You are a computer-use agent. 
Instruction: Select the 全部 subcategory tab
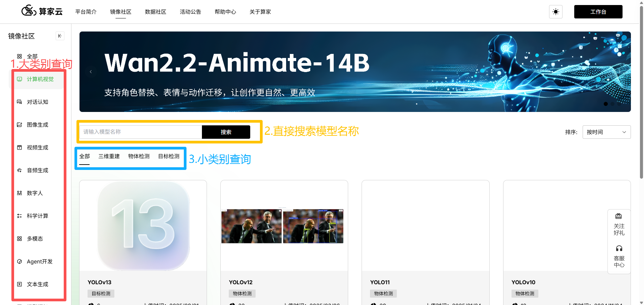[x=85, y=156]
